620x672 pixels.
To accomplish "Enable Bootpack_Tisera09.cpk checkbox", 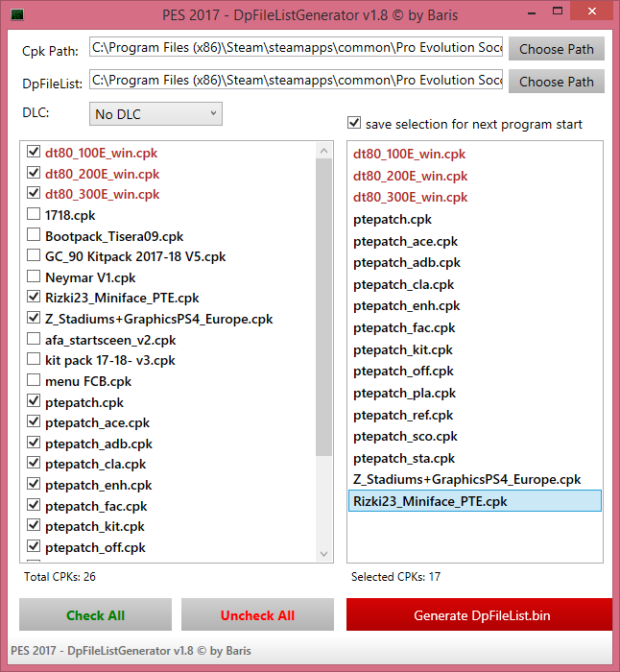I will 34,234.
